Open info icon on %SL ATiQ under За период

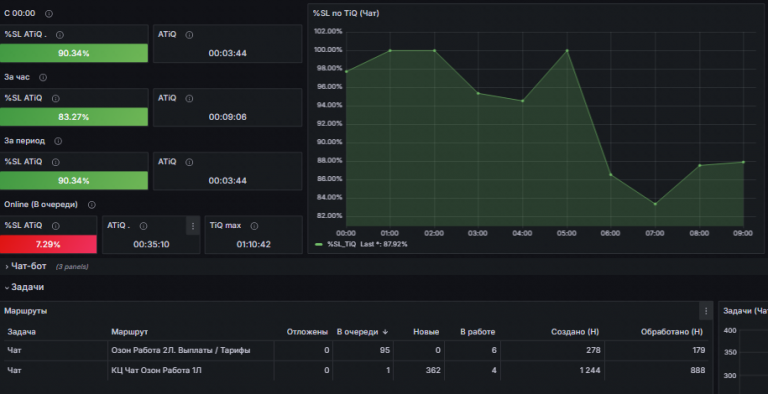[55, 162]
